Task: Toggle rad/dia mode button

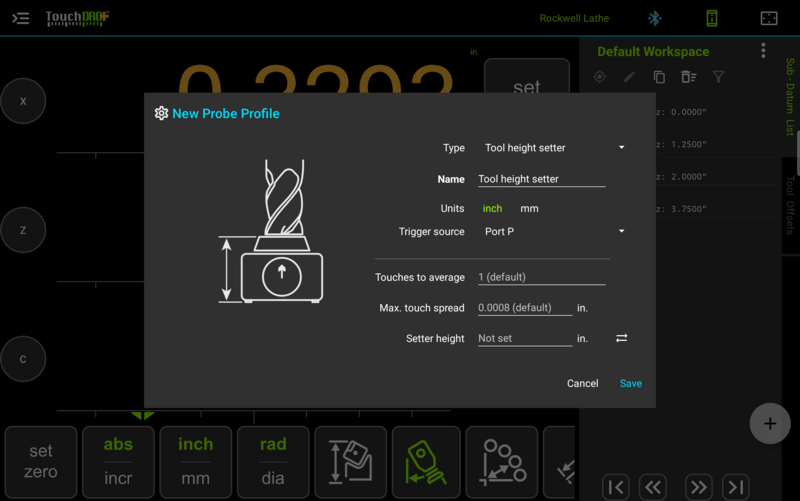Action: 273,462
